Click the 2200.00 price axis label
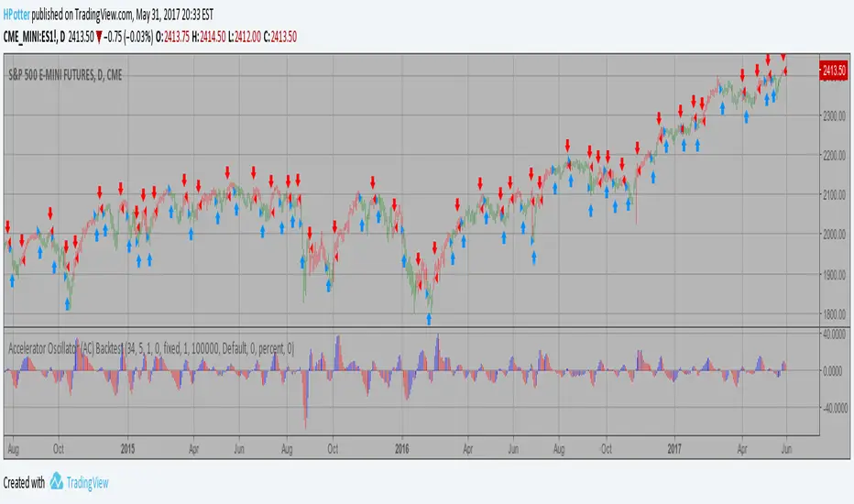The image size is (854, 504). click(835, 155)
